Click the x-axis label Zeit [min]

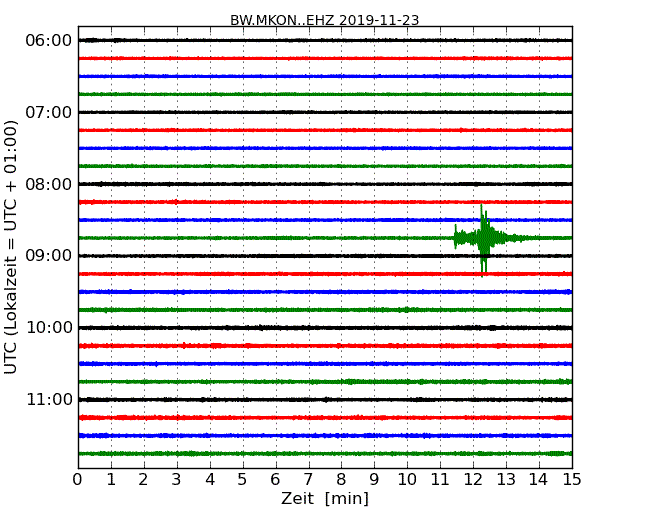pos(325,498)
